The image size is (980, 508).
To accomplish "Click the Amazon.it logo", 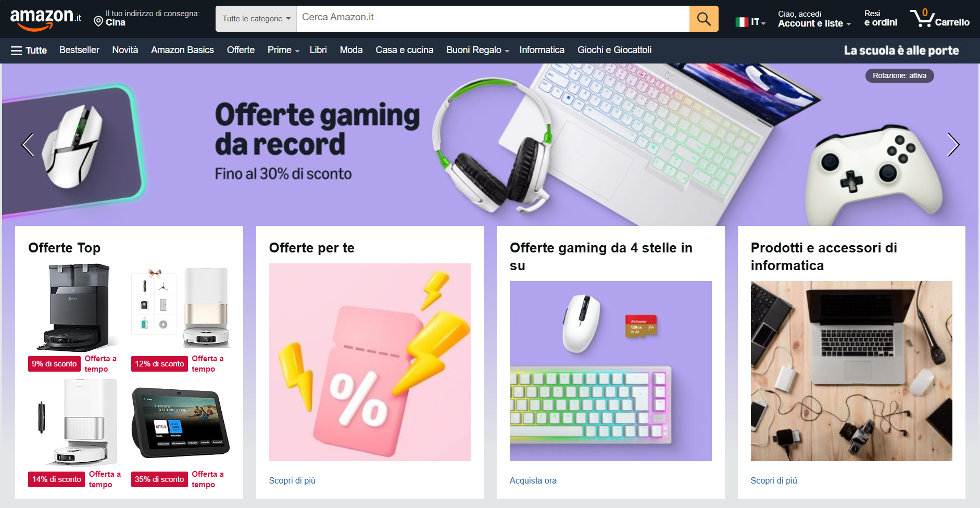I will [x=46, y=19].
